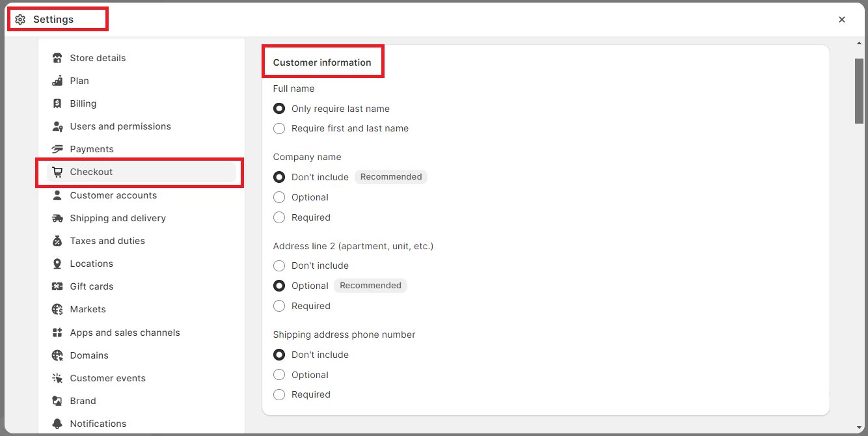Close the Settings window
The image size is (868, 436).
(842, 19)
